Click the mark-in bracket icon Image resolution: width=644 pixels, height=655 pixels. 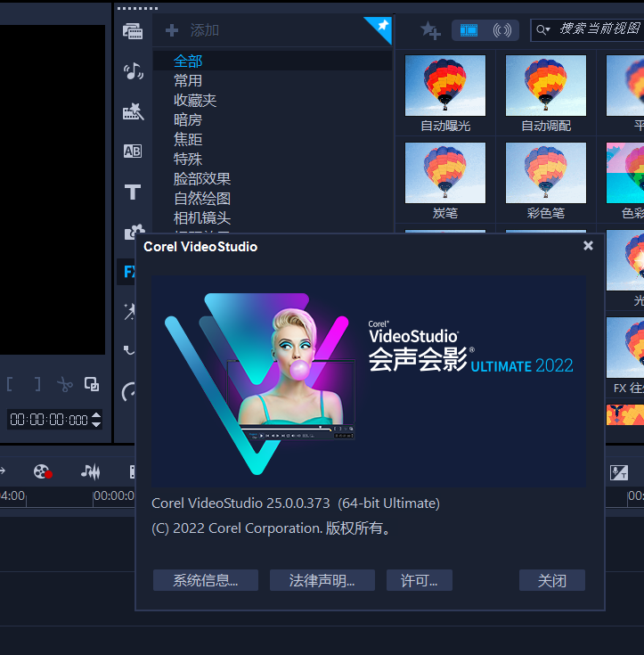[x=9, y=384]
